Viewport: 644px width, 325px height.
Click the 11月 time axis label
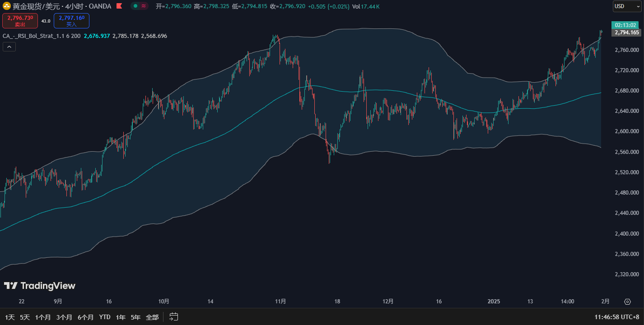(x=280, y=301)
